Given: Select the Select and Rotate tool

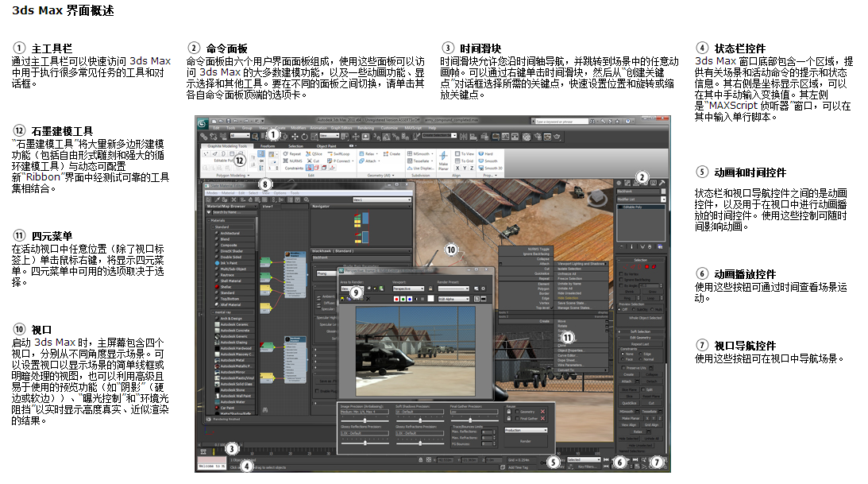Looking at the screenshot, I should click(304, 136).
